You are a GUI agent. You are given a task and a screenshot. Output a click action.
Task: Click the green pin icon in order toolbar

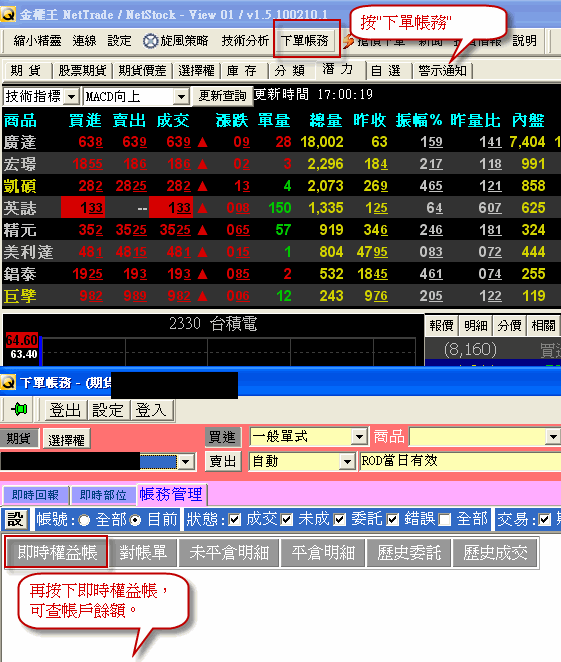coord(19,409)
